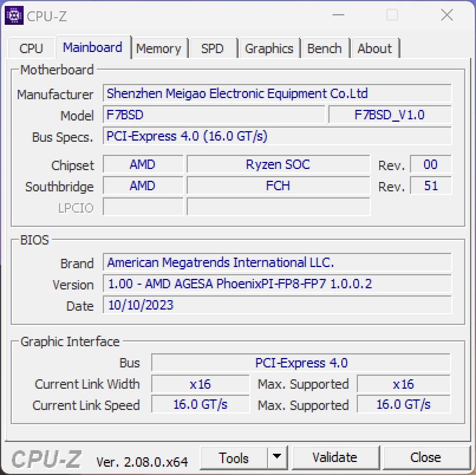Close CPU-Z with title bar X

pyautogui.click(x=447, y=15)
